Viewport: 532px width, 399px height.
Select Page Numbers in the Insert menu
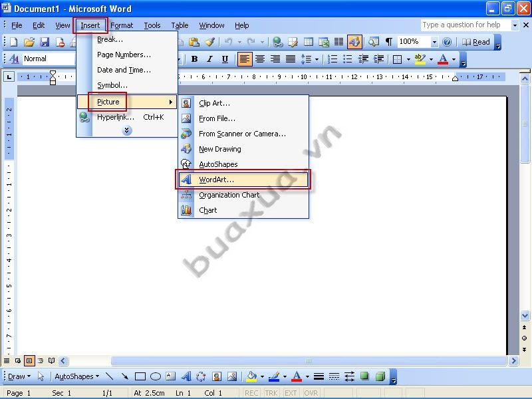(x=126, y=55)
